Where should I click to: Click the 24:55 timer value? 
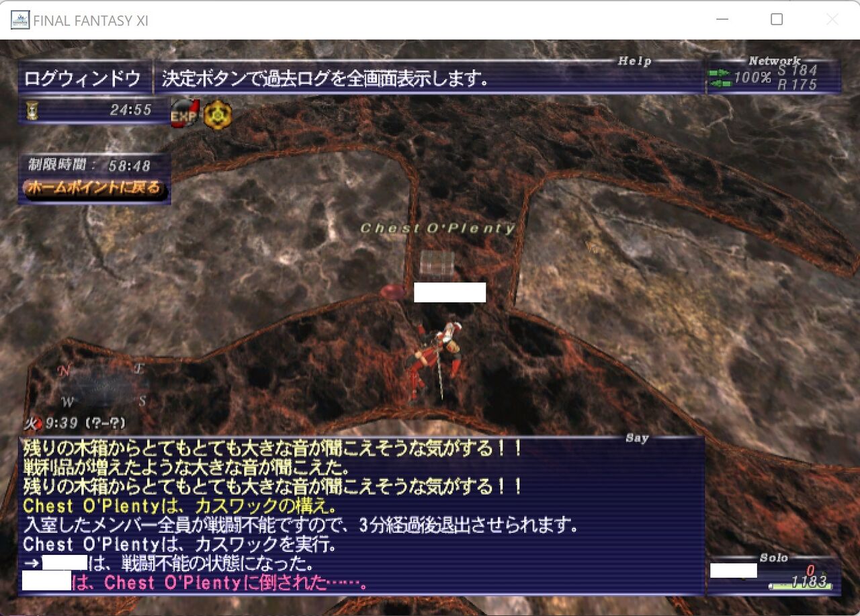click(131, 109)
